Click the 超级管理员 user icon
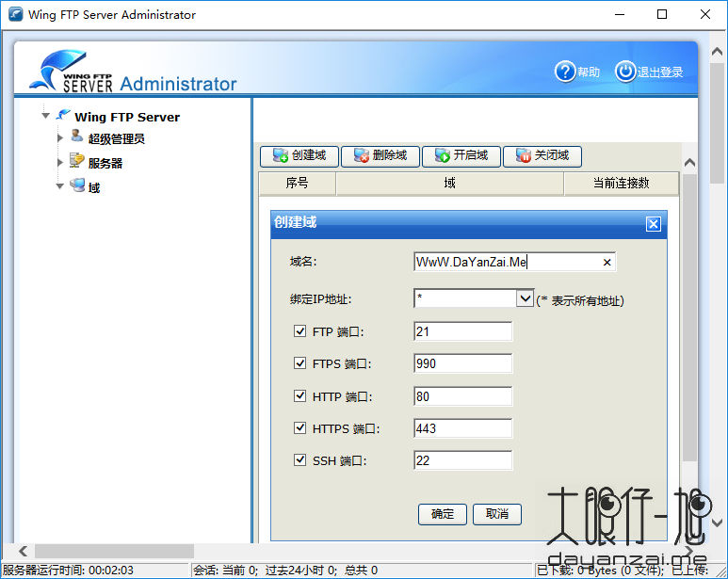Viewport: 728px width, 579px height. click(76, 136)
